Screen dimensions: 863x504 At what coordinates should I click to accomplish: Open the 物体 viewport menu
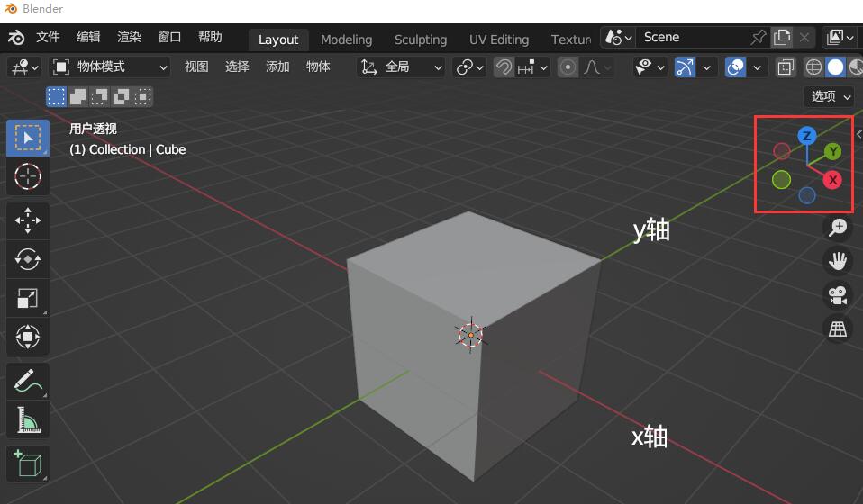point(318,67)
